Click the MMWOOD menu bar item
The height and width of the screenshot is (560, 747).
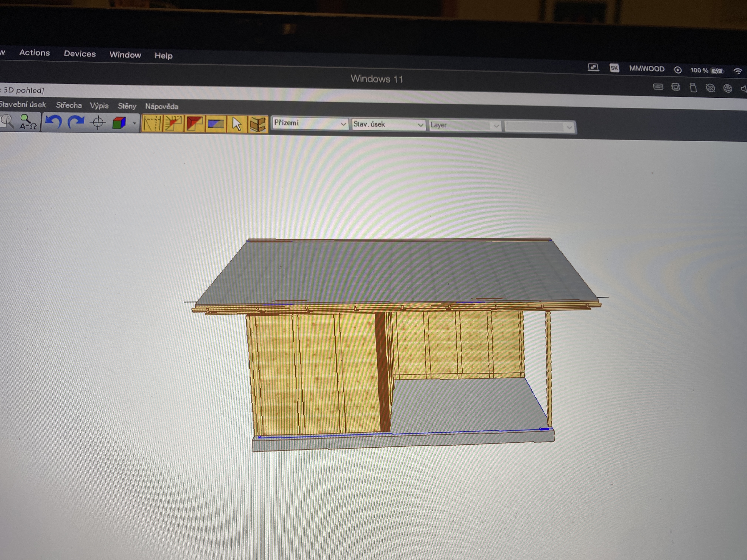[x=647, y=69]
